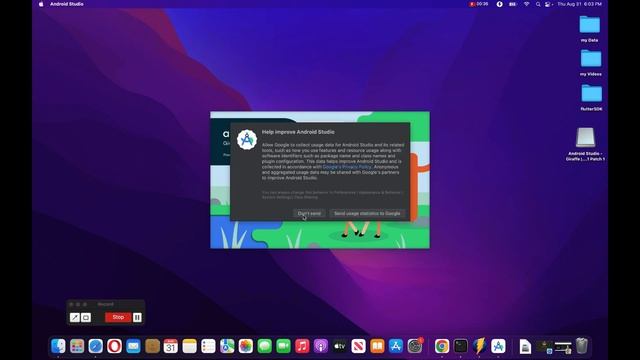Screen dimensions: 640x360
Task: Open Maps from the Dock
Action: click(x=227, y=346)
